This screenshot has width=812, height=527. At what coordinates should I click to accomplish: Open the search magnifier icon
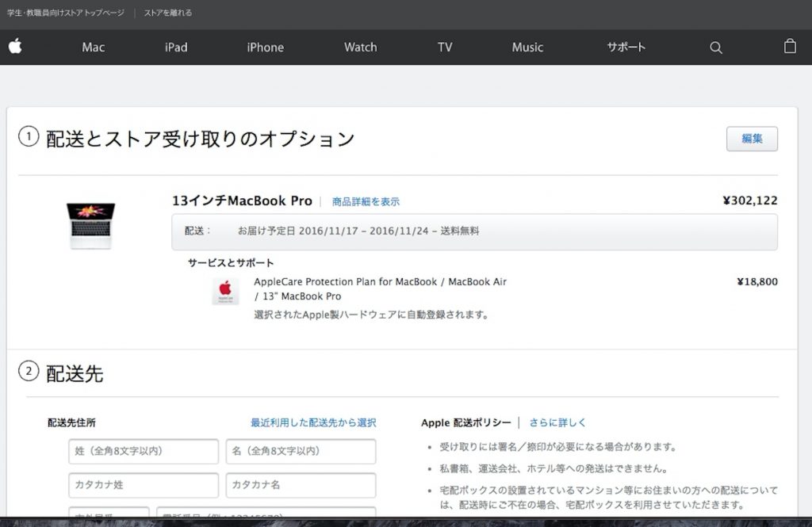point(716,48)
